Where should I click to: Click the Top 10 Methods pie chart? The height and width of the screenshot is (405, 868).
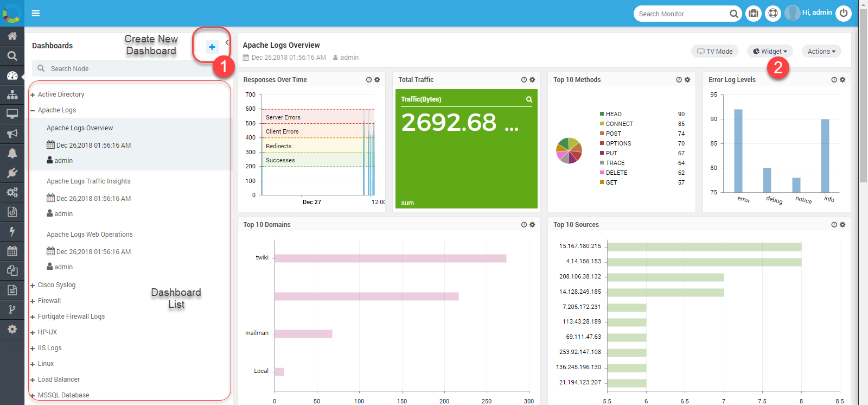point(569,150)
